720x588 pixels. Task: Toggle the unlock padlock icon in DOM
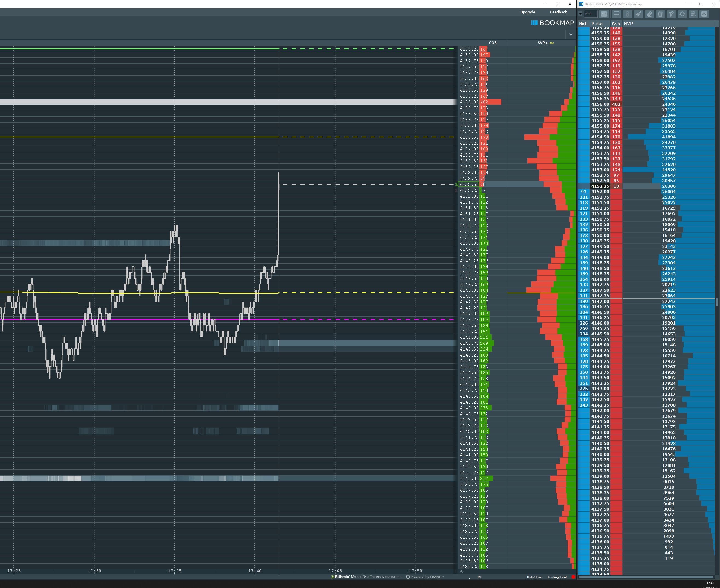pyautogui.click(x=627, y=14)
